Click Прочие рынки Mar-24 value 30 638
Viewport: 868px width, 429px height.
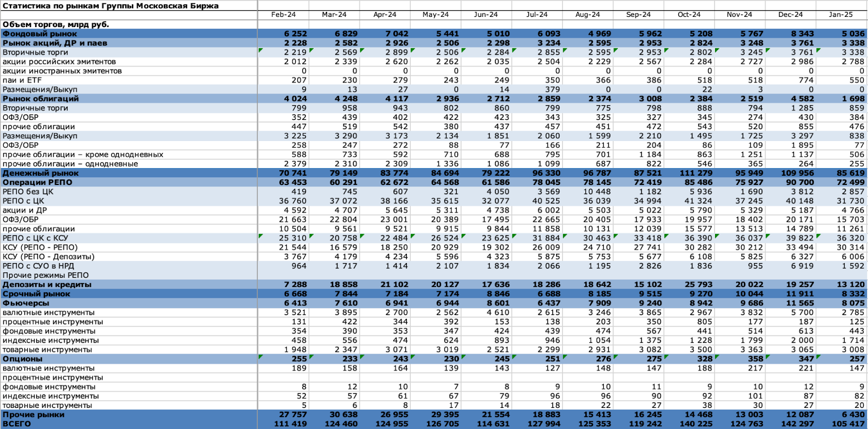pos(343,415)
